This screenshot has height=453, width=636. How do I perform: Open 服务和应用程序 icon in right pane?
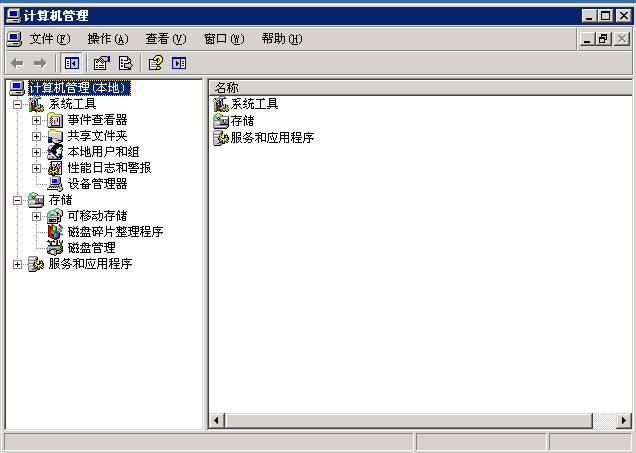(221, 138)
